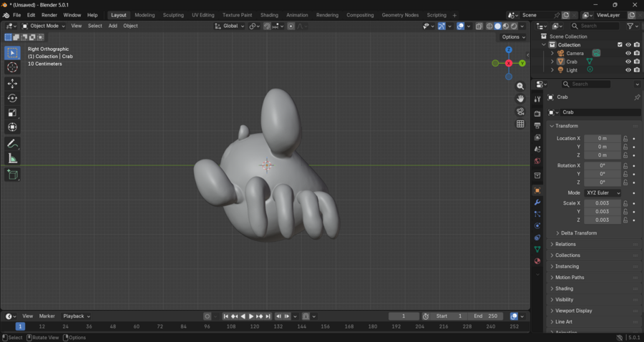
Task: Pick the Measure tool
Action: pyautogui.click(x=12, y=158)
